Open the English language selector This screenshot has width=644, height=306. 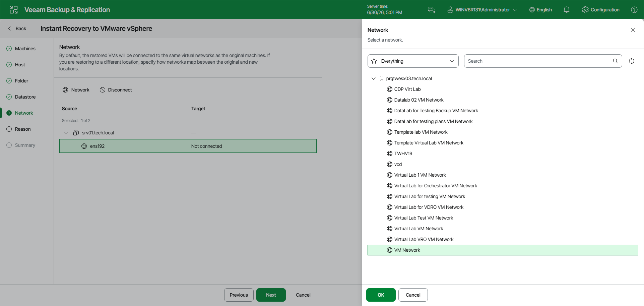coord(540,10)
